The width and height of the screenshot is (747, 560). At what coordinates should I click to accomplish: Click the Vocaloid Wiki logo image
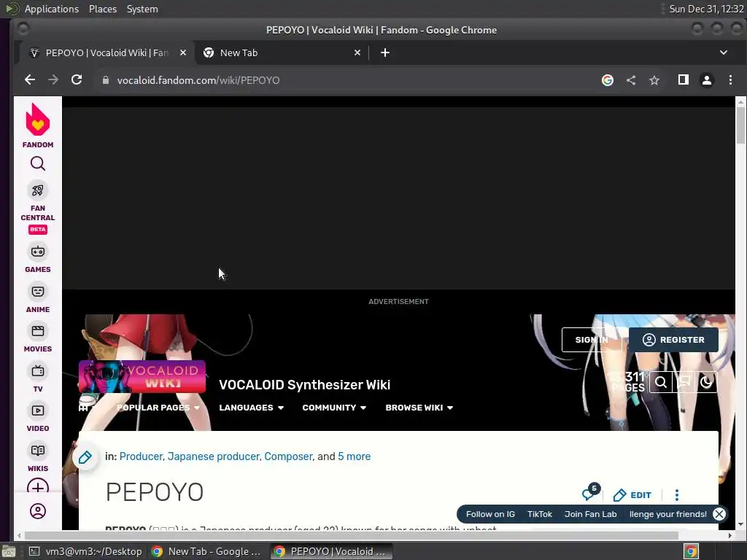(142, 377)
